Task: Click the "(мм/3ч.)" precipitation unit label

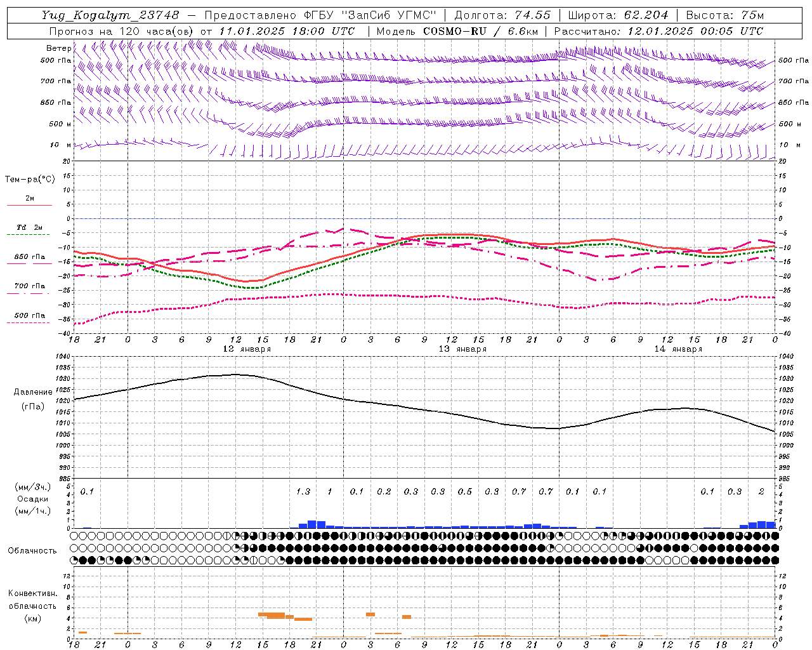Action: (x=33, y=487)
